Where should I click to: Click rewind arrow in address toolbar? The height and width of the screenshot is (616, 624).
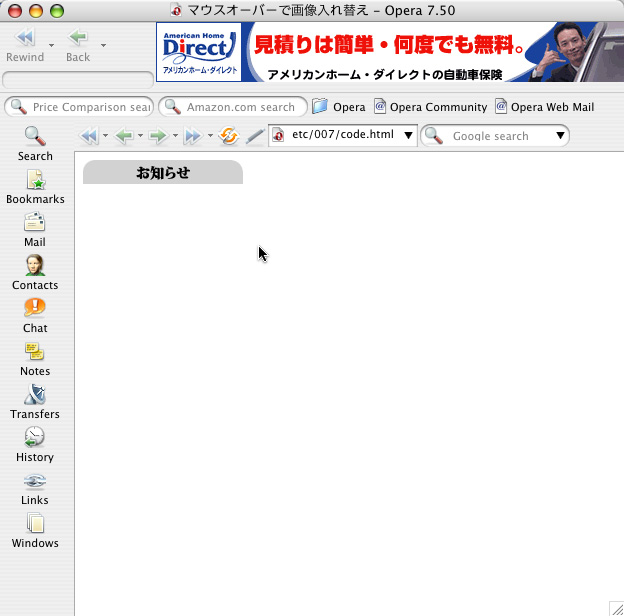pyautogui.click(x=89, y=136)
